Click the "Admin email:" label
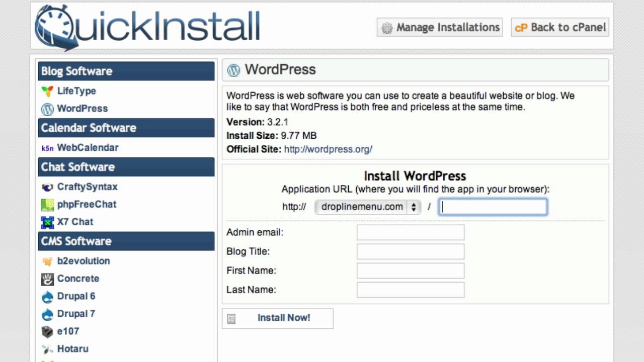The height and width of the screenshot is (362, 644). click(x=255, y=232)
